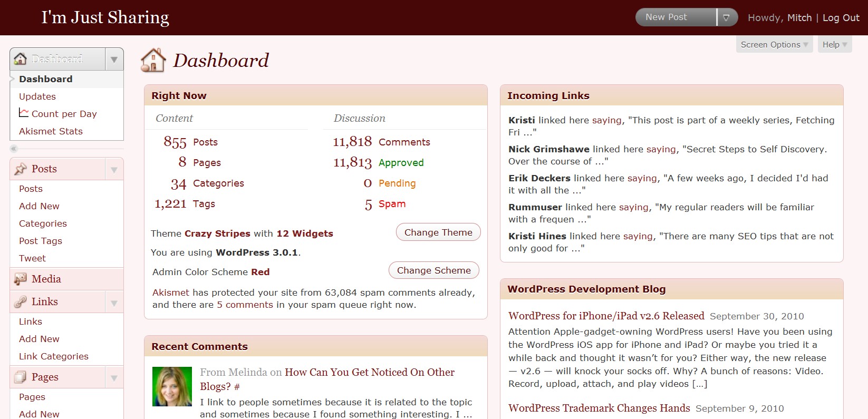Click the Posts pushpin icon
Screen dimensions: 868x419
point(21,169)
